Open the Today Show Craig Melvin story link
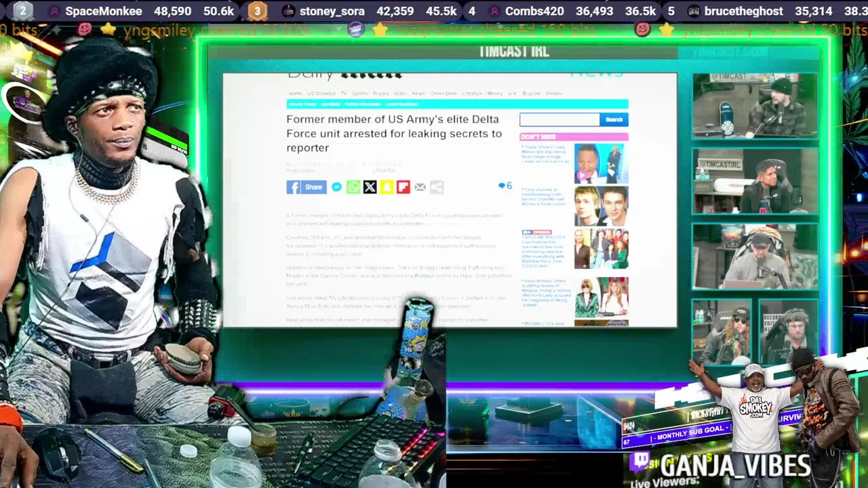Viewport: 868px width, 488px height. tap(545, 154)
